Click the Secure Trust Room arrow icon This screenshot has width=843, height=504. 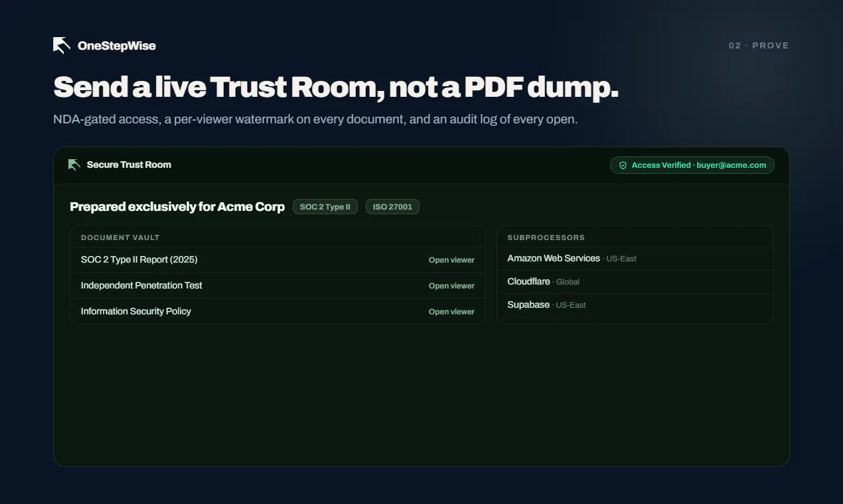[74, 164]
